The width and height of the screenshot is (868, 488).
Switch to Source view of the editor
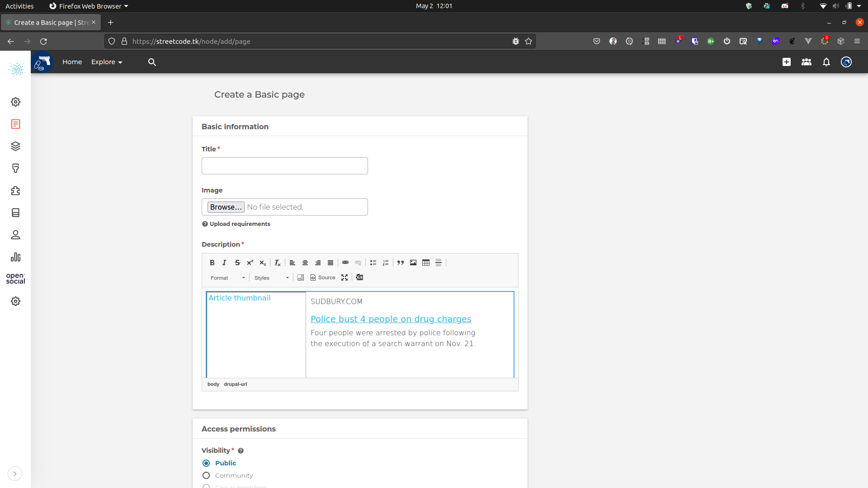click(x=322, y=277)
